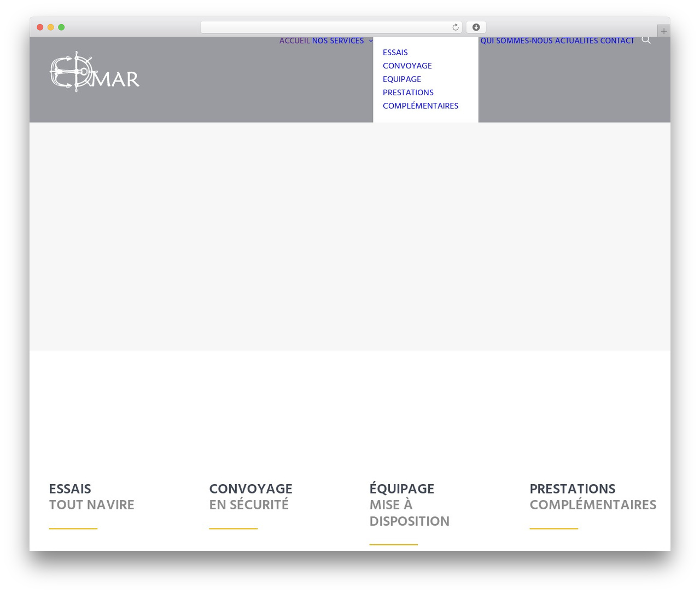Click the browser reload icon
Viewport: 700px width, 593px height.
(455, 27)
